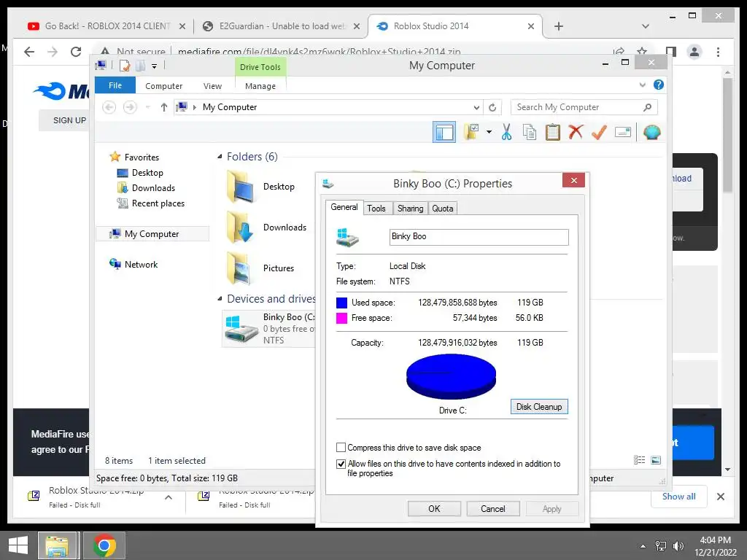Switch to the Quota tab in Properties
The height and width of the screenshot is (560, 747).
443,209
